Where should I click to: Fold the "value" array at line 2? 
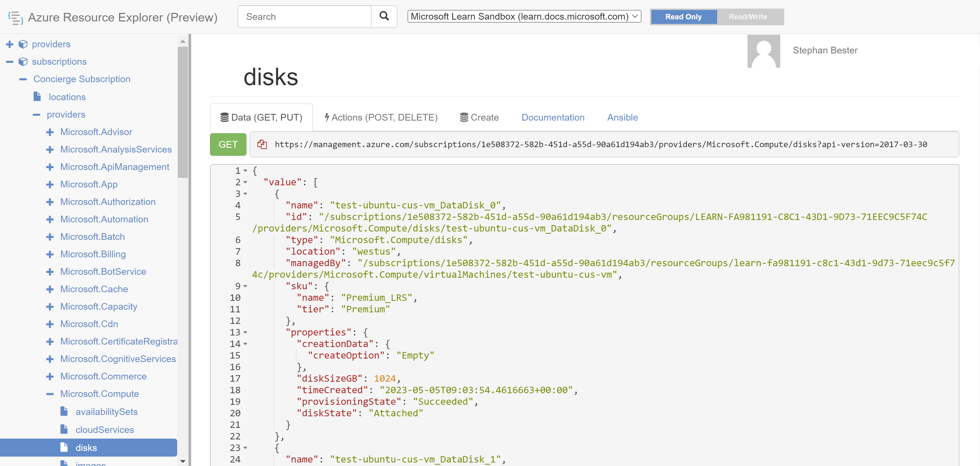pyautogui.click(x=245, y=182)
